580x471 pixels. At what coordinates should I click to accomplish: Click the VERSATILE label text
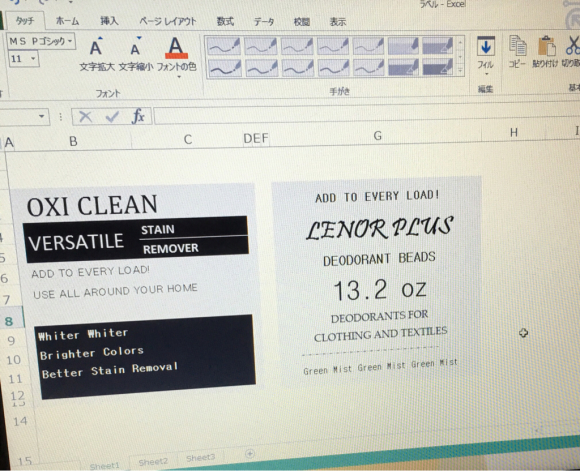pos(76,242)
